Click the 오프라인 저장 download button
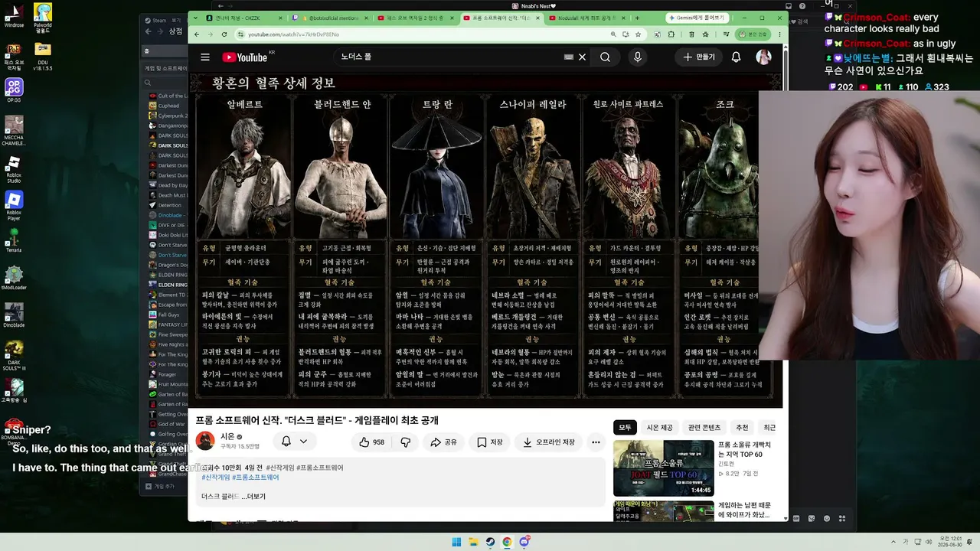This screenshot has height=551, width=980. (x=549, y=442)
